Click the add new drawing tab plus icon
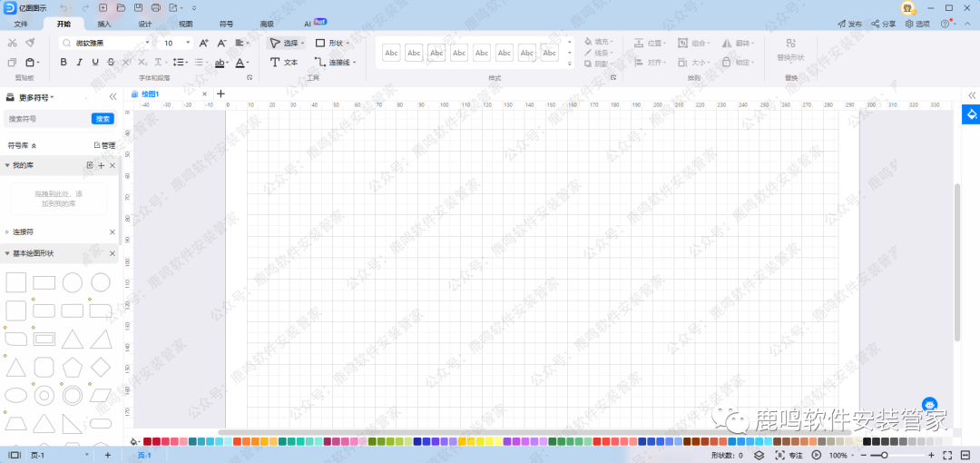The height and width of the screenshot is (463, 980). coord(220,94)
